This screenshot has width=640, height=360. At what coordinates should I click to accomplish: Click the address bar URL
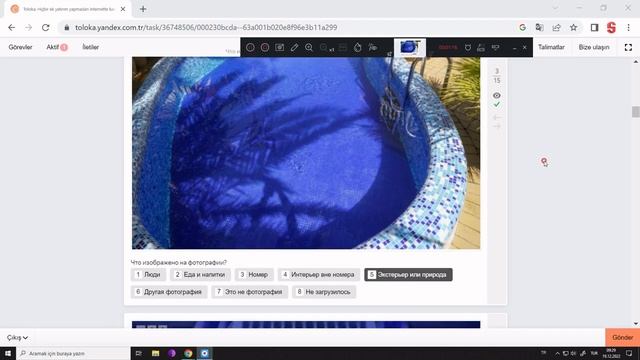pyautogui.click(x=206, y=27)
